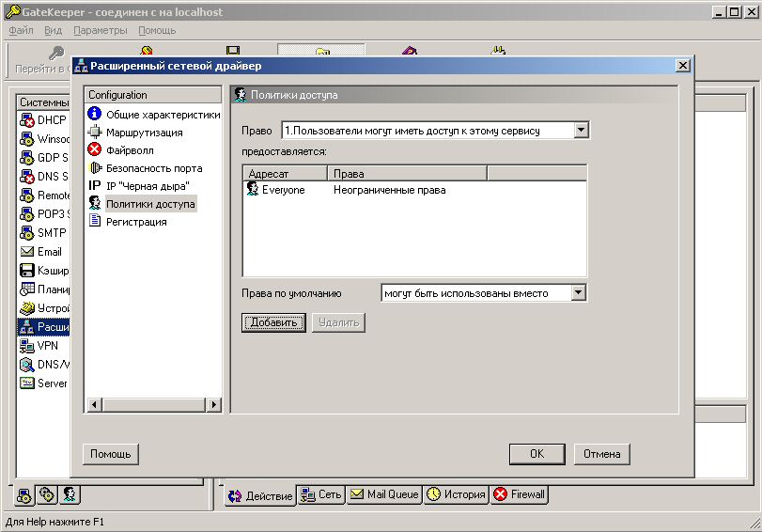
Task: Open the Параметры menu in GateKeeper
Action: pyautogui.click(x=101, y=30)
